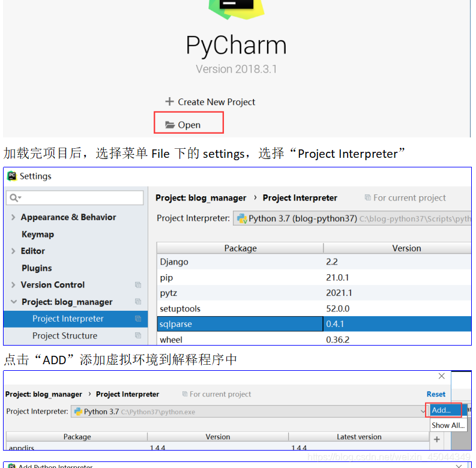
Task: Click the Reset link
Action: click(x=436, y=394)
